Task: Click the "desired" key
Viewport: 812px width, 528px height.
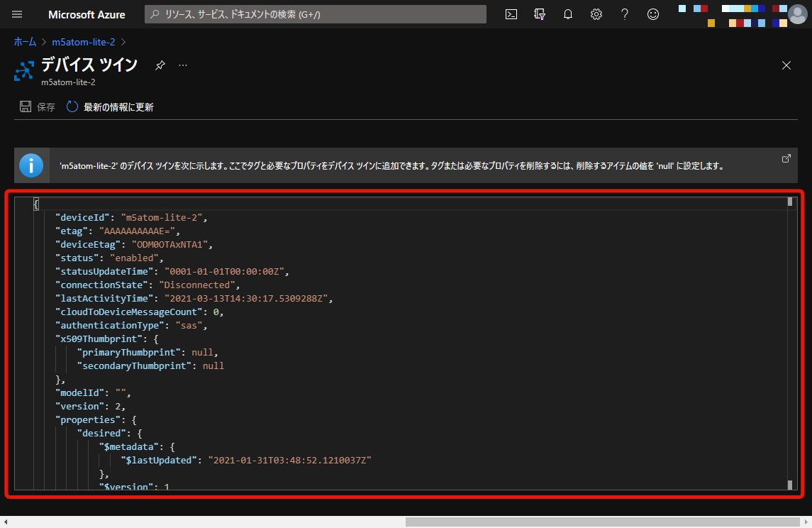Action: [x=101, y=433]
